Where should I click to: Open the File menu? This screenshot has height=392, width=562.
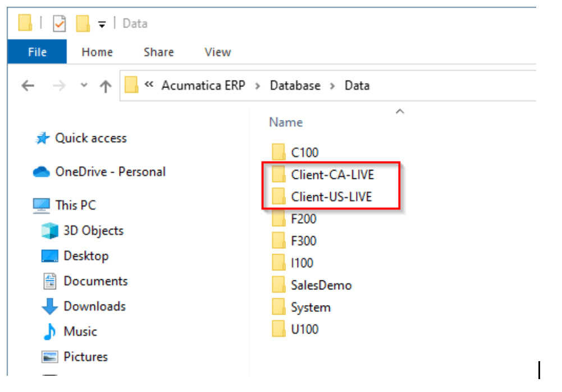click(x=37, y=52)
